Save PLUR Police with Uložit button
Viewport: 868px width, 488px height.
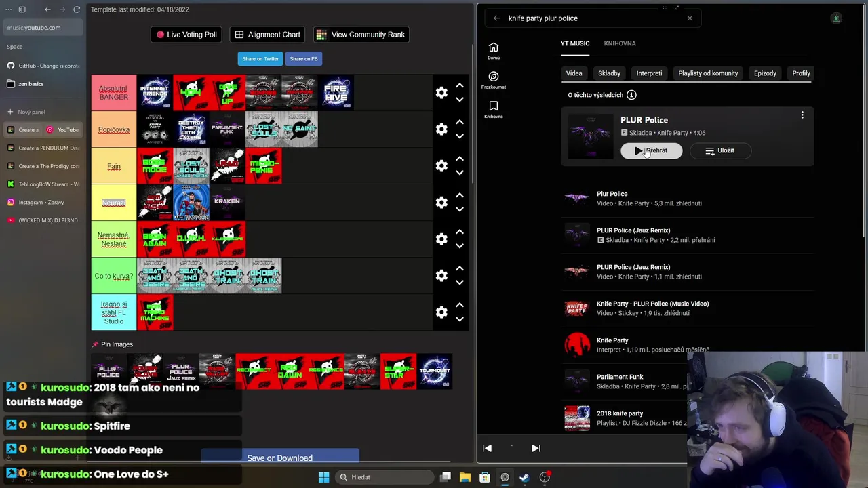720,150
